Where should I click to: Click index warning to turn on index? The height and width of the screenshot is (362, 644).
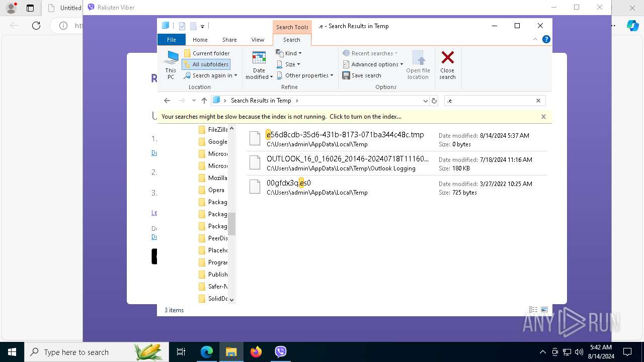281,117
